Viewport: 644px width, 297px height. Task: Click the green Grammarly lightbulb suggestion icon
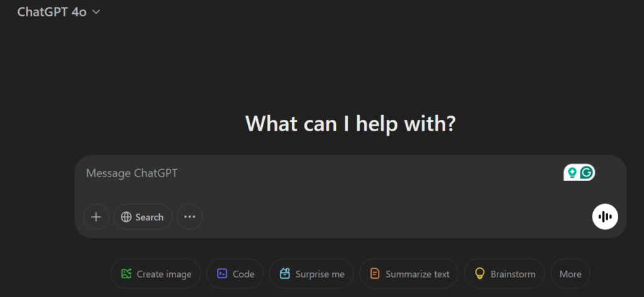tap(572, 173)
